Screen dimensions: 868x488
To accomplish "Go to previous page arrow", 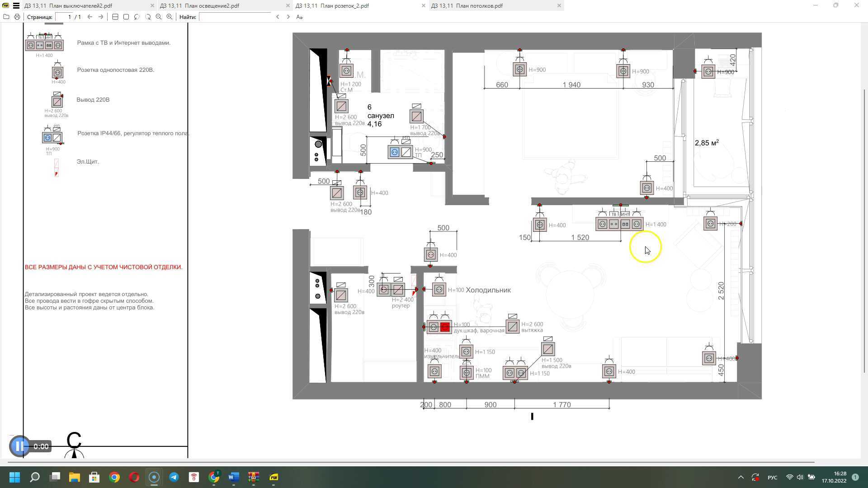I will tap(90, 17).
